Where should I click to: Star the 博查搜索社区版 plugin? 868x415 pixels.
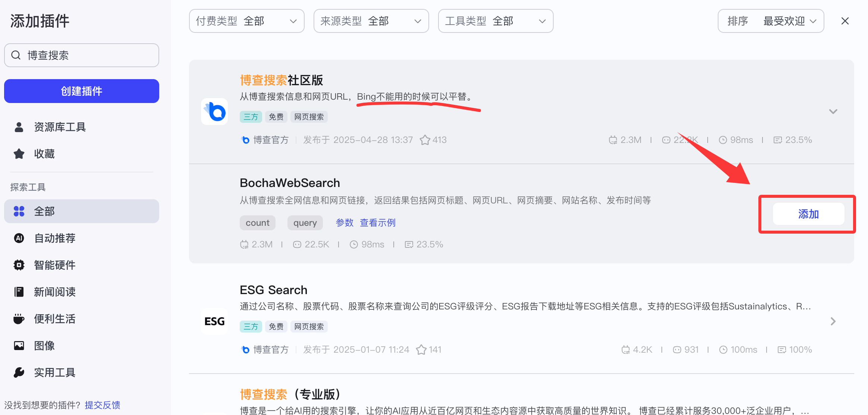click(425, 140)
